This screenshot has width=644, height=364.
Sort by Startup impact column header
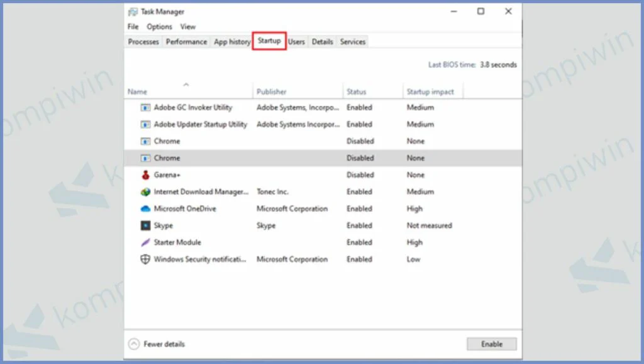(430, 92)
